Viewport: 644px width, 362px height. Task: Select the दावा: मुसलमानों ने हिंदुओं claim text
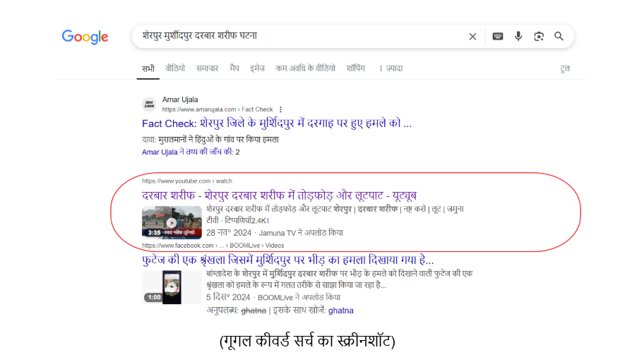(x=210, y=140)
